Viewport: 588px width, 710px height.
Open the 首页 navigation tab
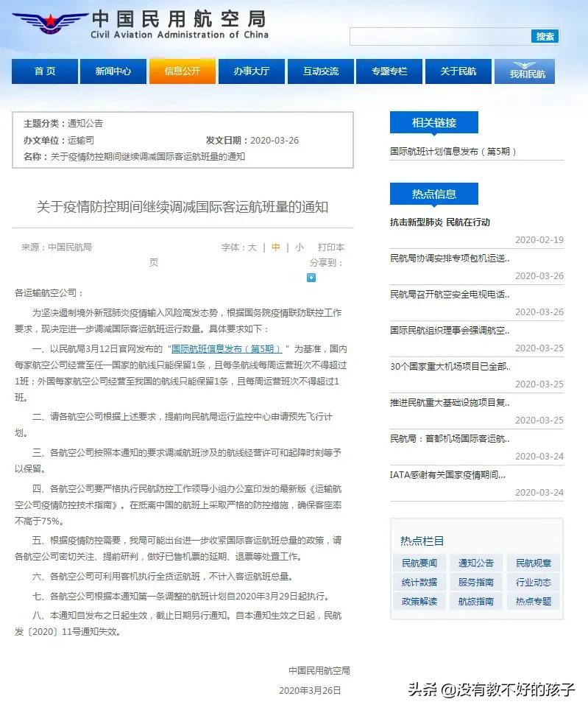coord(45,71)
